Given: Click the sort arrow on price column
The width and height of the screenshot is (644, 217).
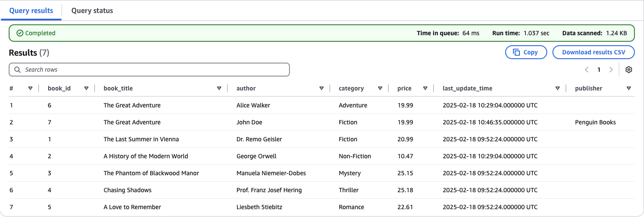Looking at the screenshot, I should [x=425, y=88].
